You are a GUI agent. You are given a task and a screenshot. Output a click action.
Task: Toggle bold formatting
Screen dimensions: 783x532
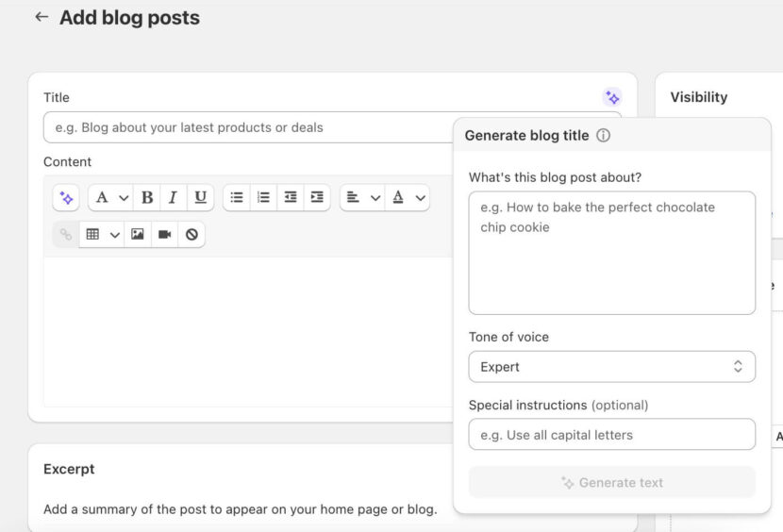click(147, 198)
